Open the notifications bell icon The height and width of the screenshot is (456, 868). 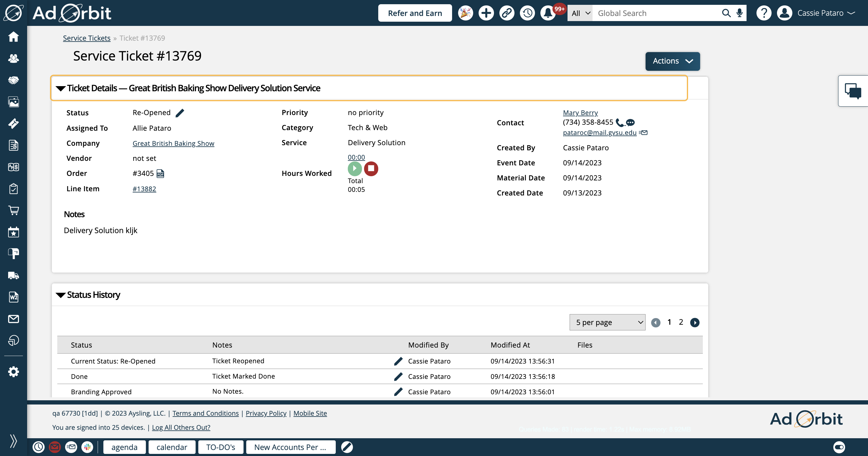tap(548, 13)
